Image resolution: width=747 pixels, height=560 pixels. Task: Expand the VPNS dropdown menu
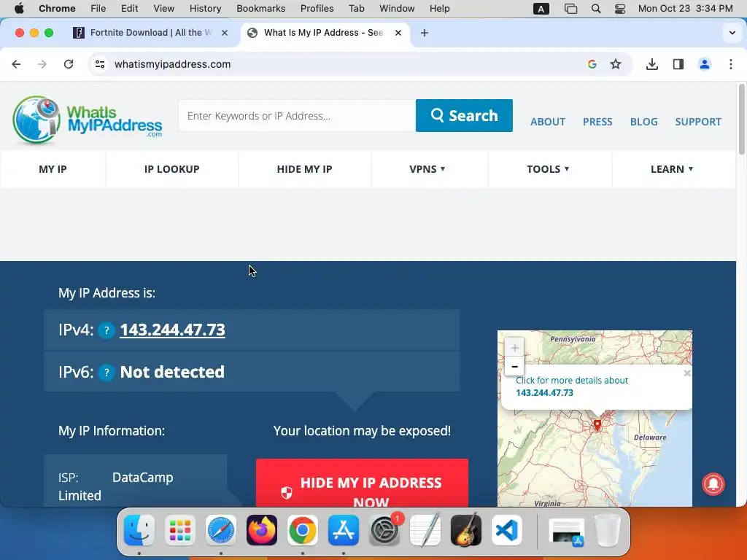(x=427, y=169)
